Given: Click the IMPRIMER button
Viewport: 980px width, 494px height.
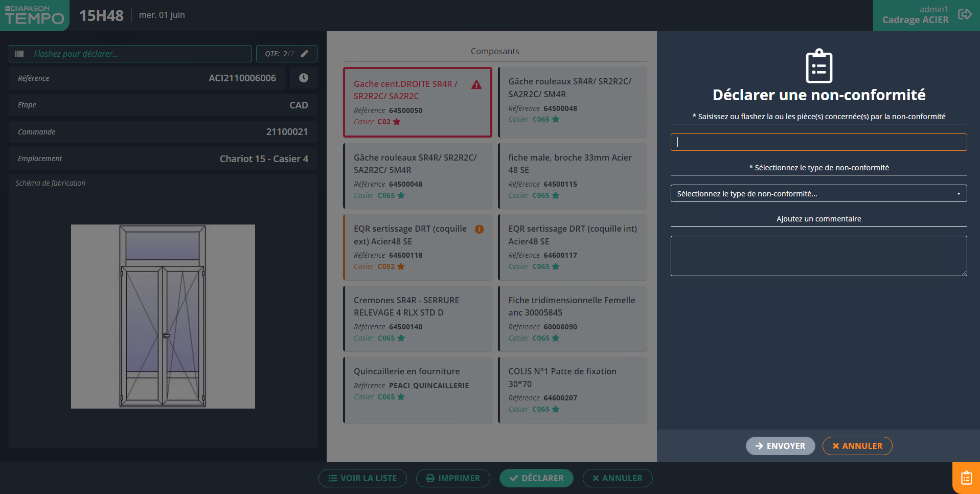Looking at the screenshot, I should (453, 478).
